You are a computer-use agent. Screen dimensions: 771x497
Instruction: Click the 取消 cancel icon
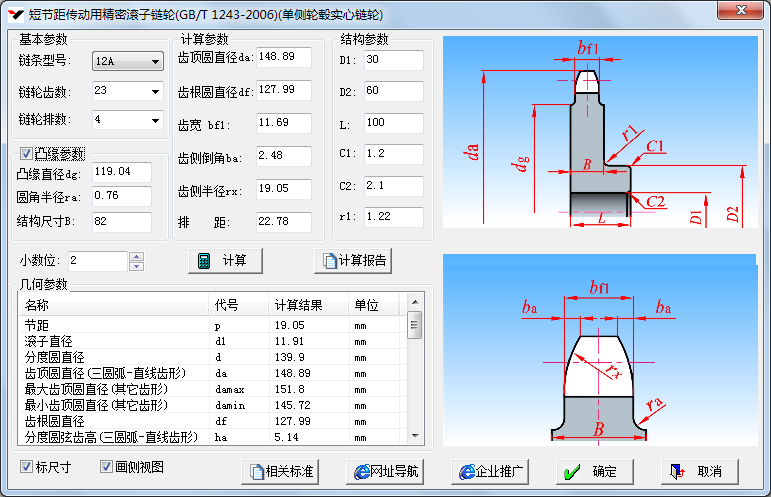(x=677, y=471)
